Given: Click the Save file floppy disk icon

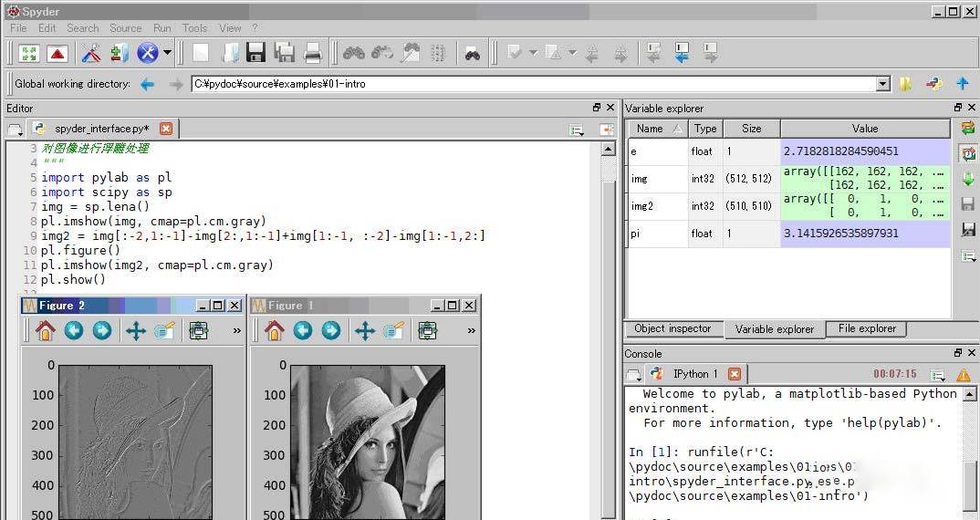Looking at the screenshot, I should (x=255, y=53).
